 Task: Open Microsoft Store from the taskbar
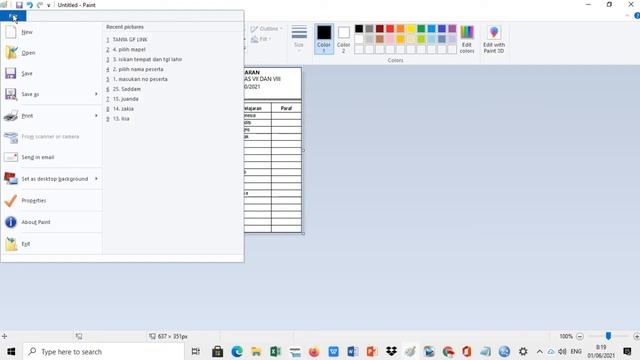tap(217, 351)
